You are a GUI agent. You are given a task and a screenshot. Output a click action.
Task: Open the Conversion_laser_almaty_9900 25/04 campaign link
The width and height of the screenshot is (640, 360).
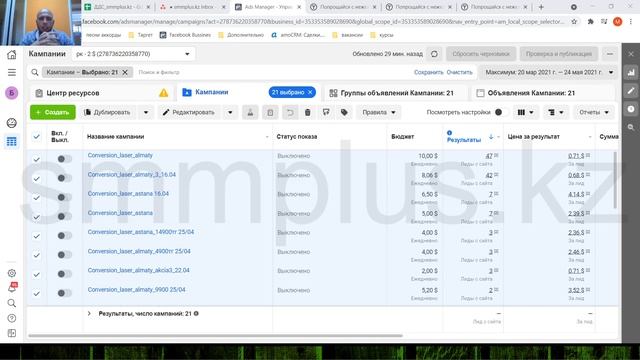136,289
